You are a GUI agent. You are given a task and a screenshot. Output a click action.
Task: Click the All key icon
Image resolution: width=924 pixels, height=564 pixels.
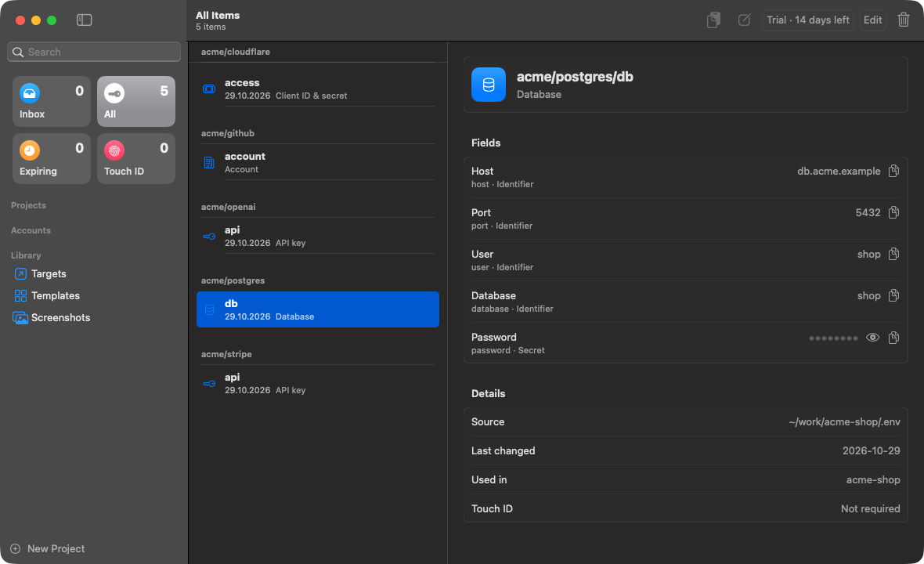(x=114, y=93)
